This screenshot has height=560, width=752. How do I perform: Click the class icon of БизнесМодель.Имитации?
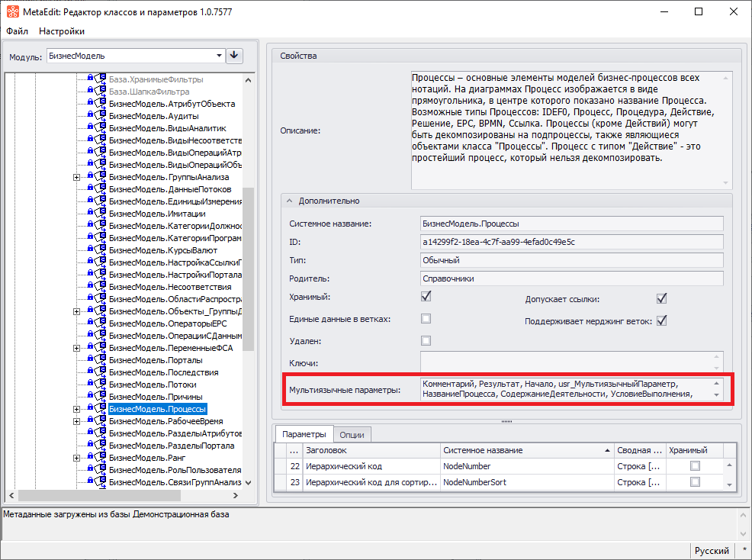(x=101, y=214)
